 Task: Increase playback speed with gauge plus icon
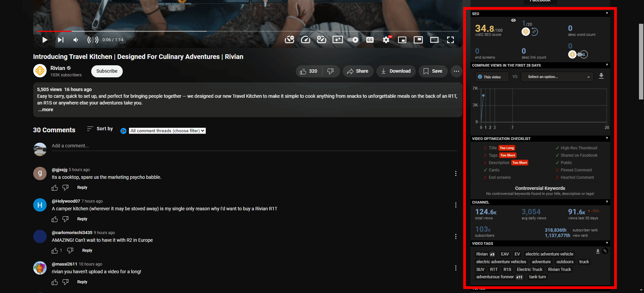click(x=321, y=40)
